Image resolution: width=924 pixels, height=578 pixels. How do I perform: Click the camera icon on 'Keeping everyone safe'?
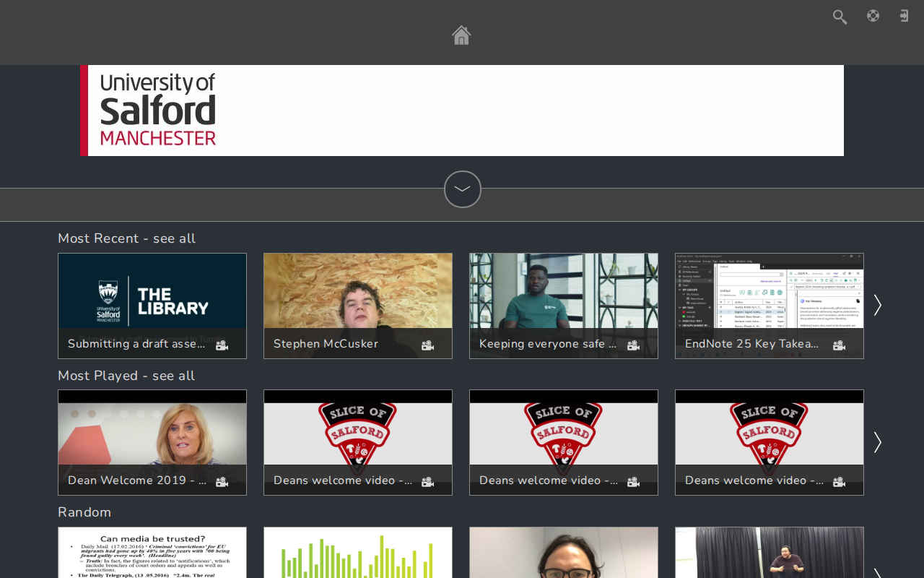tap(633, 345)
